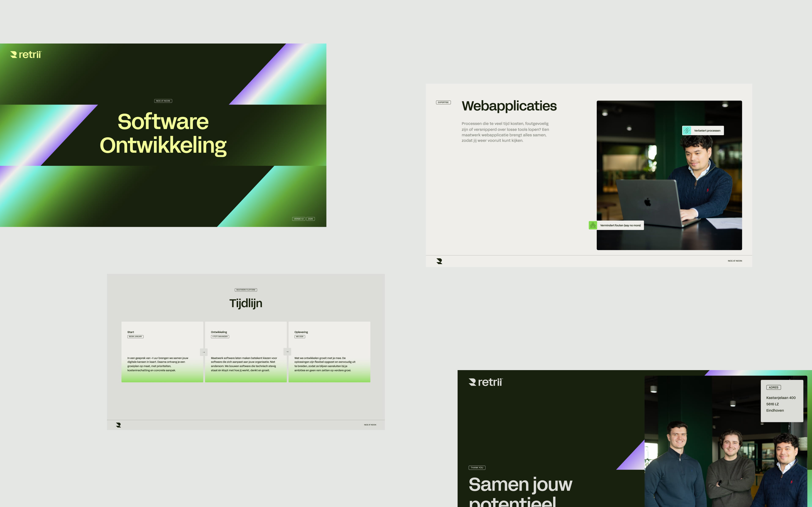Click the R logo mark in the Webapplicaties footer
812x507 pixels.
439,261
